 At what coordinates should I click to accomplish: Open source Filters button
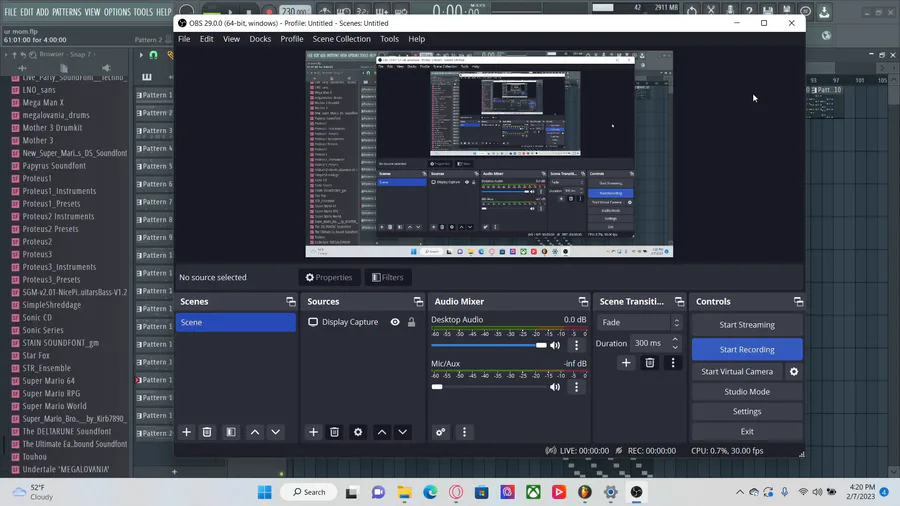coord(387,278)
